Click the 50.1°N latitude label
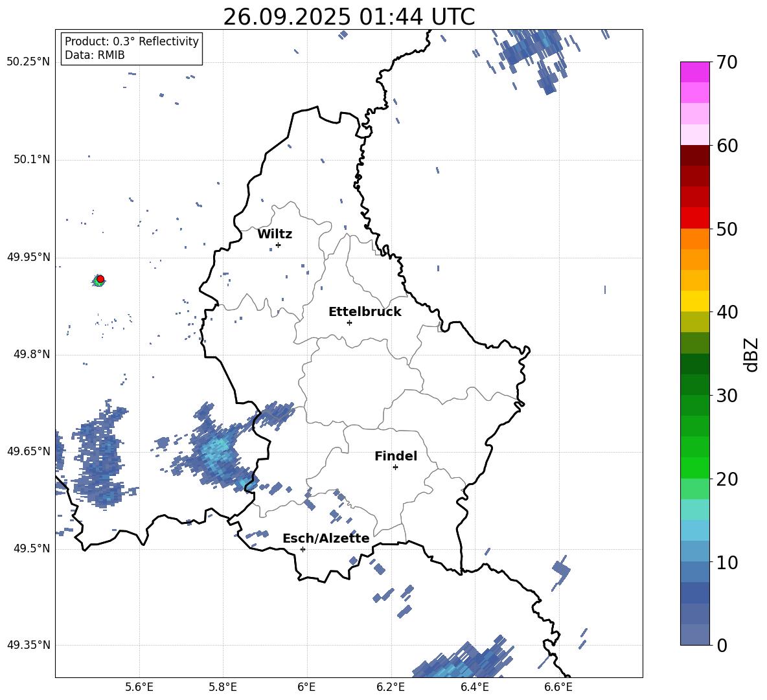This screenshot has width=767, height=700. click(x=32, y=159)
